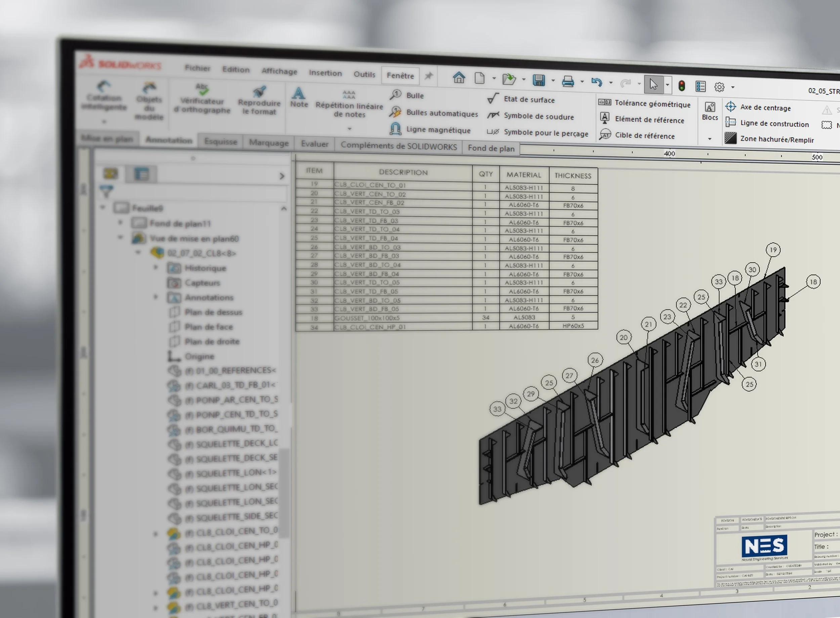Open the Options gear icon in the toolbar
Screen dimensions: 840x618
click(x=719, y=86)
